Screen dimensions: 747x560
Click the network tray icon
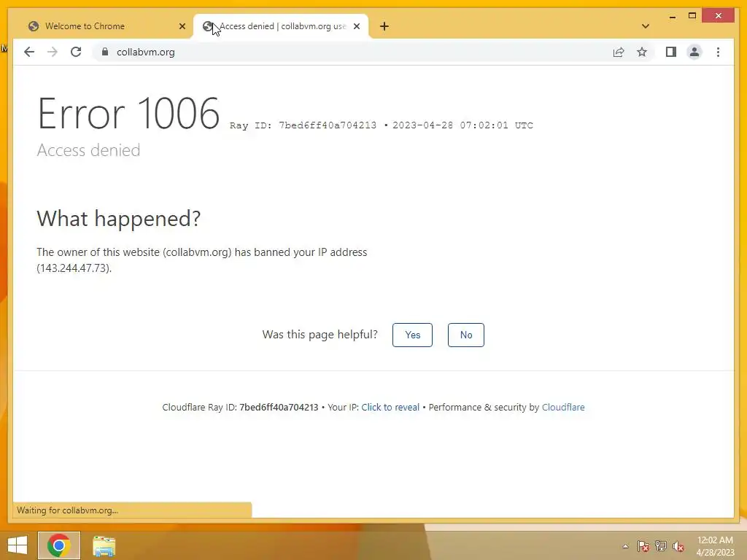(x=661, y=546)
